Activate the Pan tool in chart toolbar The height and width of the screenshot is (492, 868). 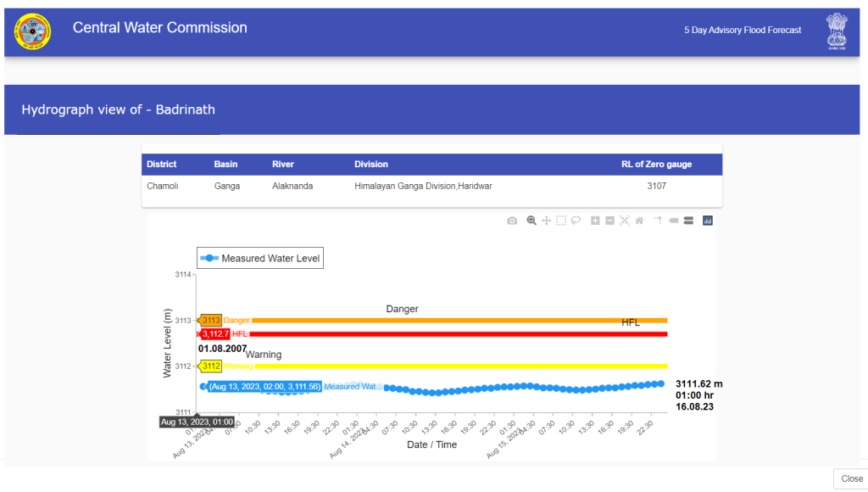(x=546, y=221)
